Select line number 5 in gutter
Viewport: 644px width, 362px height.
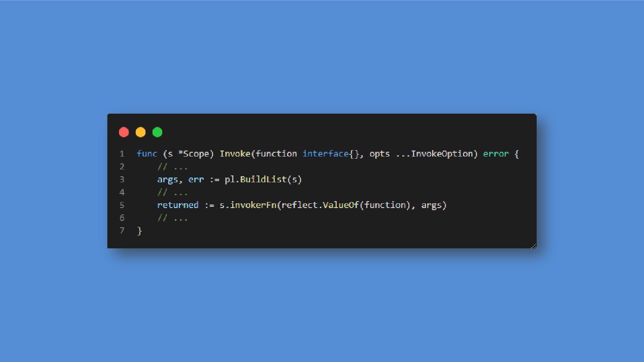[122, 205]
